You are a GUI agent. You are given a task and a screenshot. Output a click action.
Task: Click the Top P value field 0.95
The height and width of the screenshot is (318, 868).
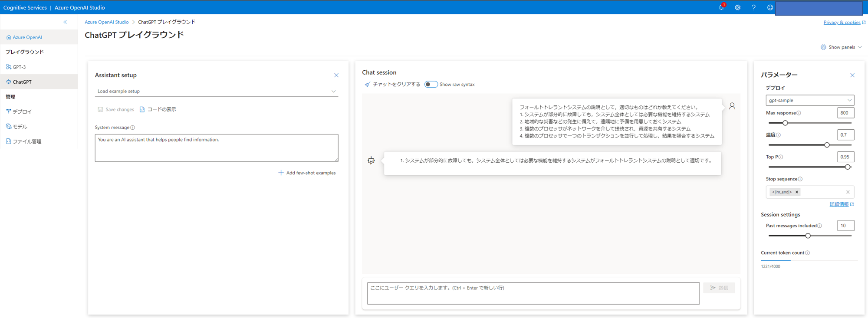[845, 157]
